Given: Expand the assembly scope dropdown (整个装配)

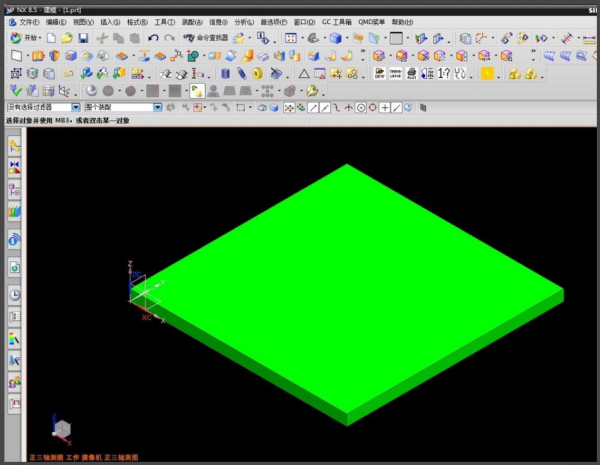Looking at the screenshot, I should pos(123,107).
